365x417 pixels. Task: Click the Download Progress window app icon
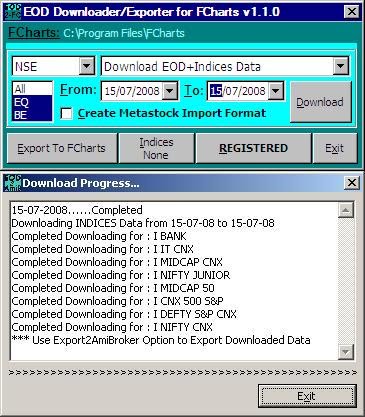13,183
